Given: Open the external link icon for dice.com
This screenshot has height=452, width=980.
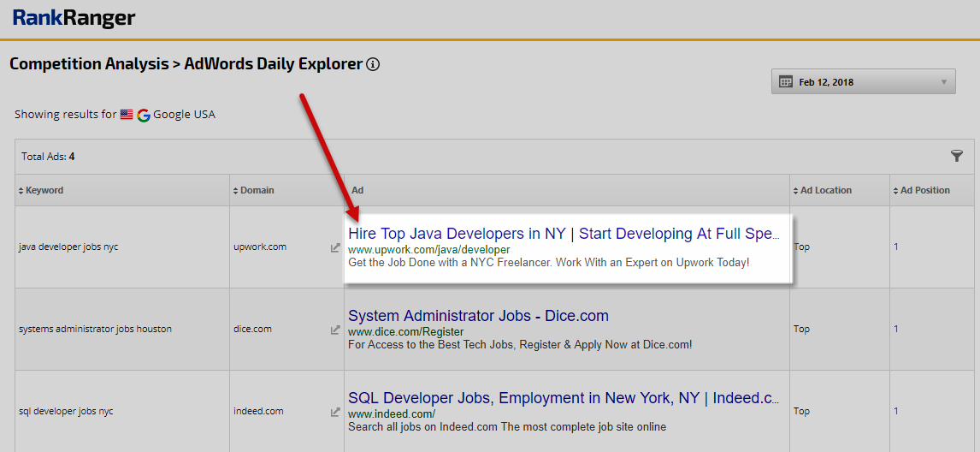Looking at the screenshot, I should (x=335, y=330).
